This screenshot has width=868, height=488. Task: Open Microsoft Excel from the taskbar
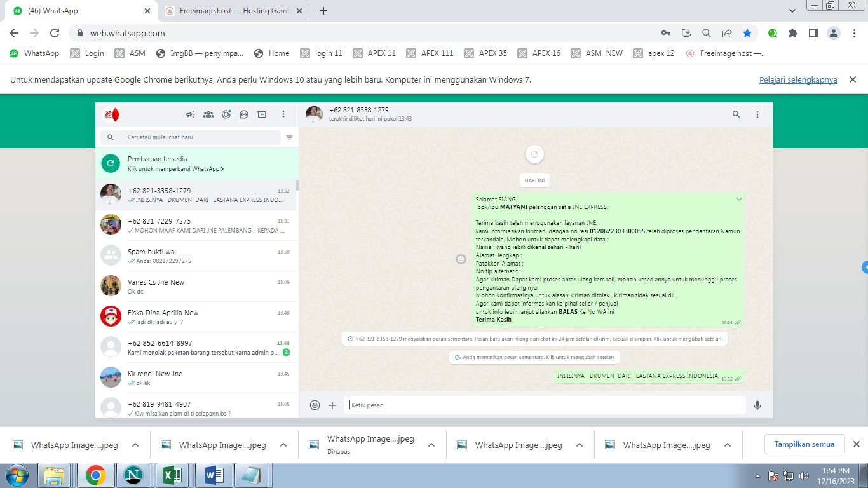tap(173, 475)
